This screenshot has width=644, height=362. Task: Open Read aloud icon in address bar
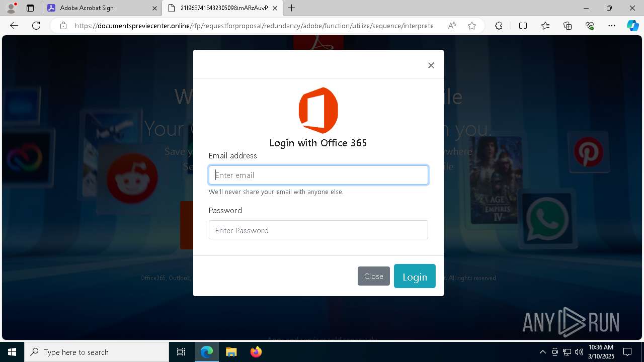(x=452, y=26)
